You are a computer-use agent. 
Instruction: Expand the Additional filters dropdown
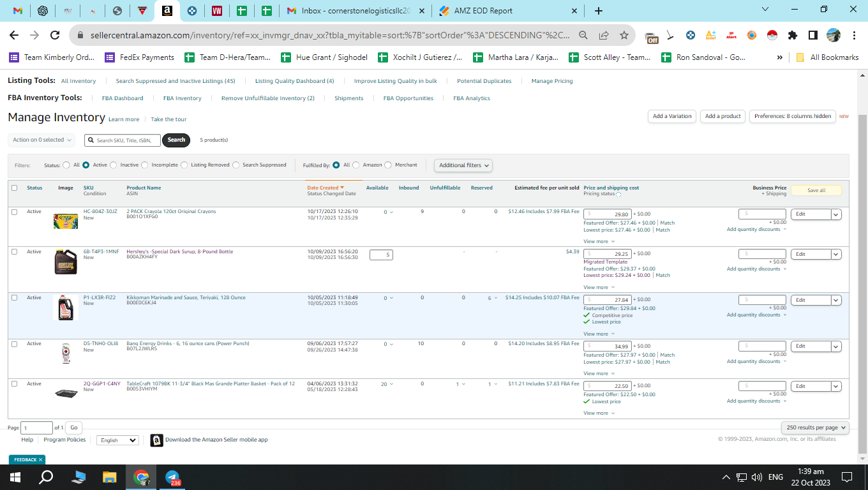[464, 165]
